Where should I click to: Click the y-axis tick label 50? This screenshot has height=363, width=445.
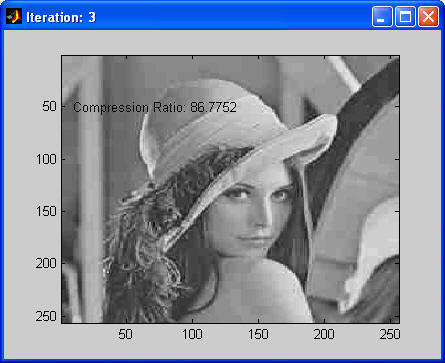49,107
